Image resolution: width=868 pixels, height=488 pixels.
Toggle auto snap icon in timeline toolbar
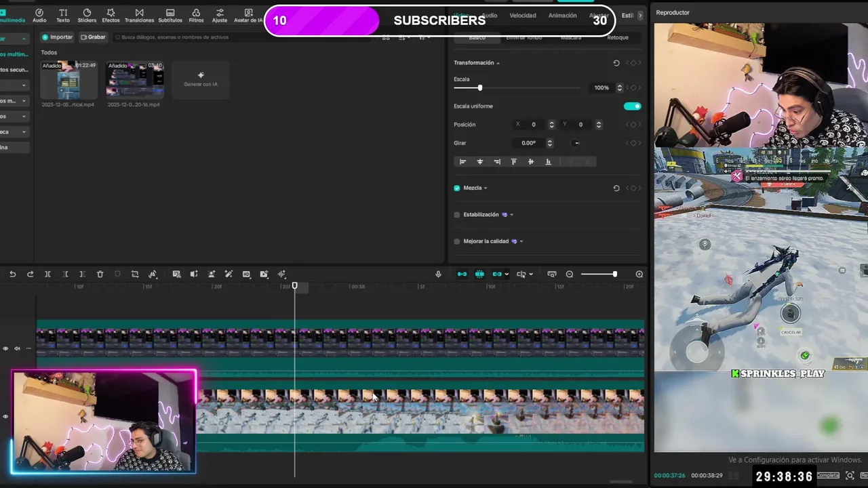479,274
